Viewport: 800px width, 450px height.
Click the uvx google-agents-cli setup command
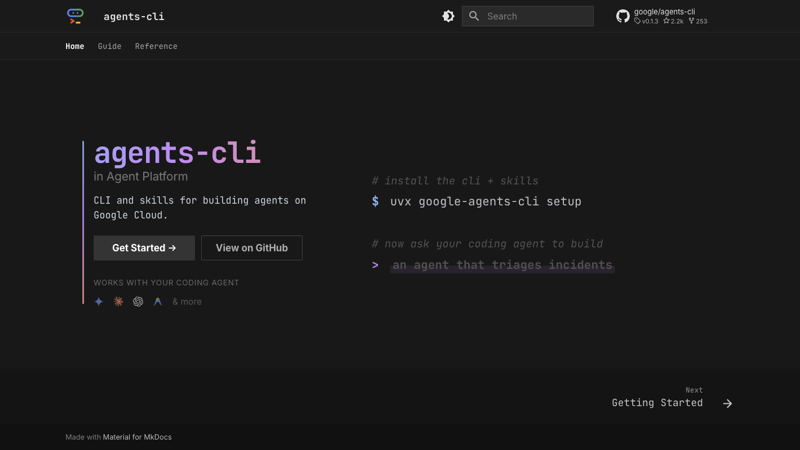click(x=485, y=202)
